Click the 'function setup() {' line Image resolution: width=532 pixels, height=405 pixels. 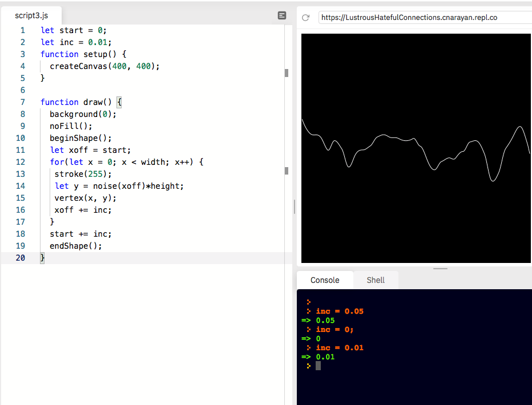coord(83,54)
